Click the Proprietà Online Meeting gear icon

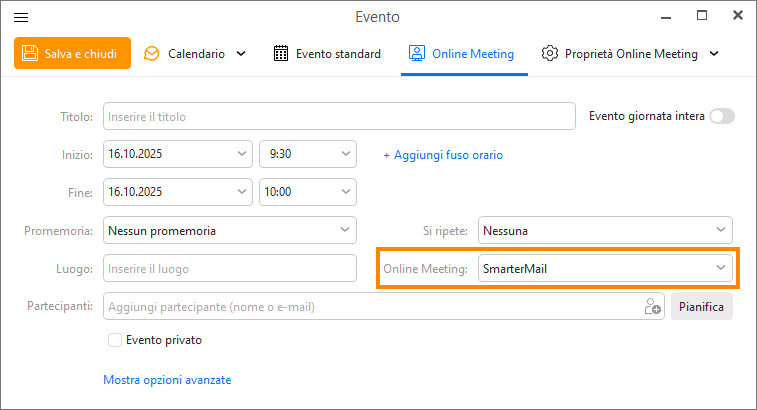click(x=549, y=53)
